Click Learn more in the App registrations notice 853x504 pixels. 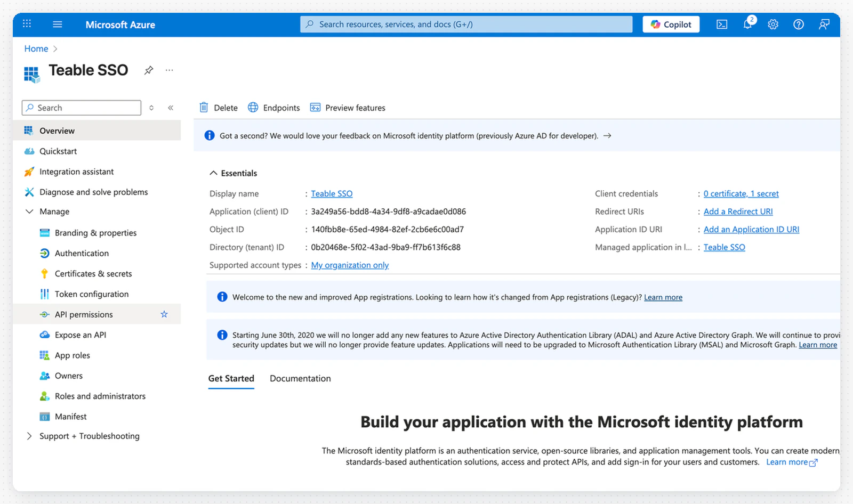pyautogui.click(x=663, y=297)
